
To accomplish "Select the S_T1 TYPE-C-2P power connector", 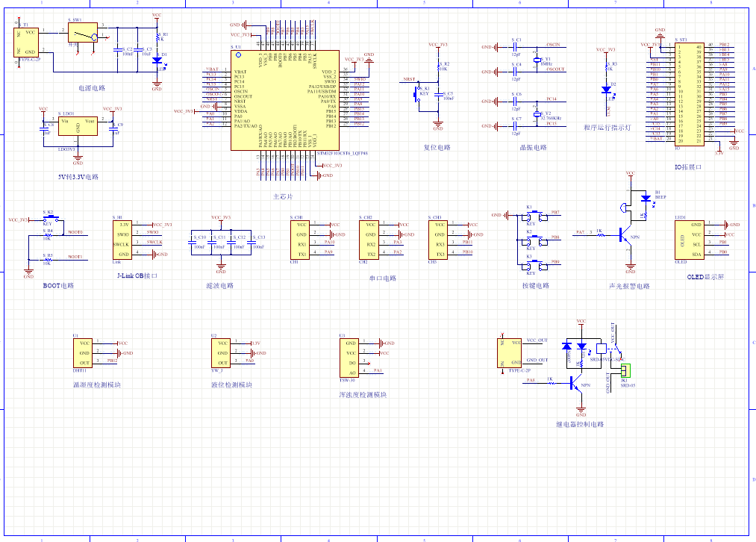I will coord(27,42).
